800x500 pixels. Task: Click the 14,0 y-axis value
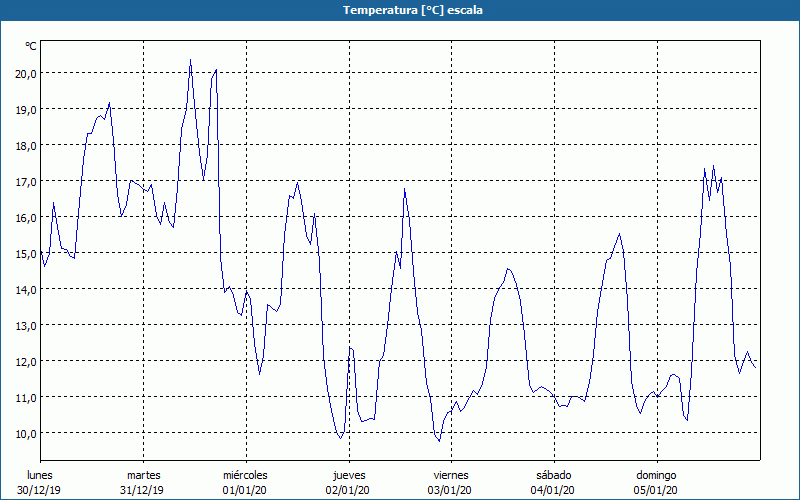26,289
